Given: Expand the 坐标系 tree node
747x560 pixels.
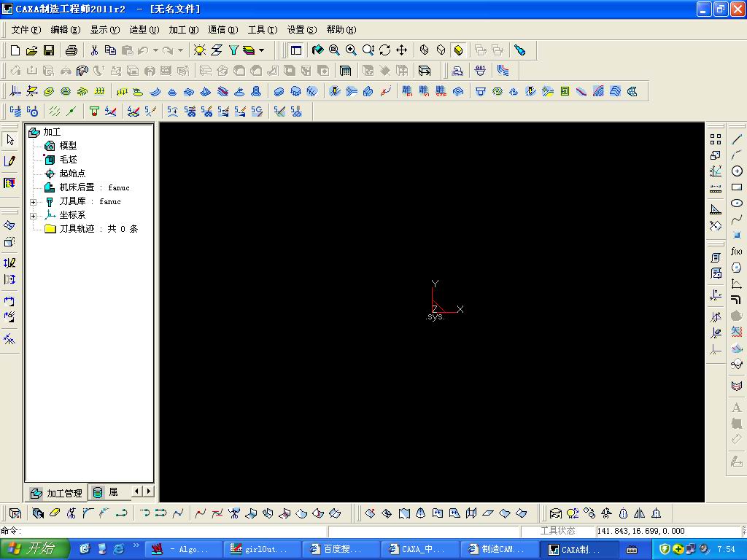Looking at the screenshot, I should [33, 216].
